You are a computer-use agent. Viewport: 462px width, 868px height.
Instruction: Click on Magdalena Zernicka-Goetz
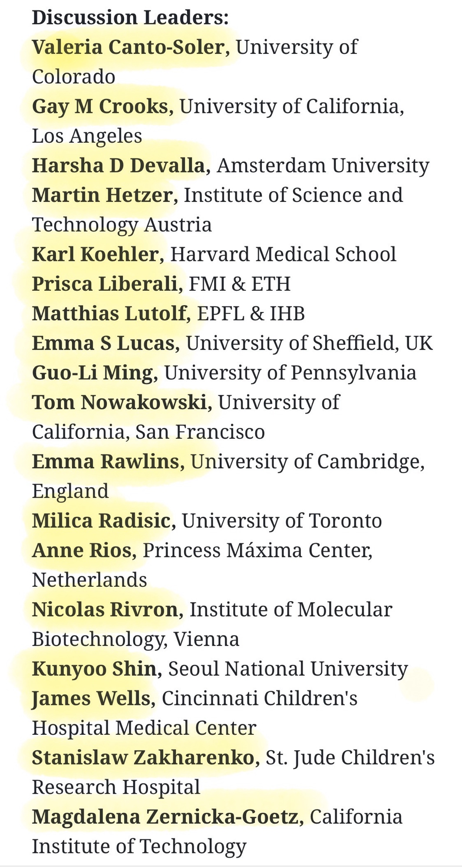(165, 817)
